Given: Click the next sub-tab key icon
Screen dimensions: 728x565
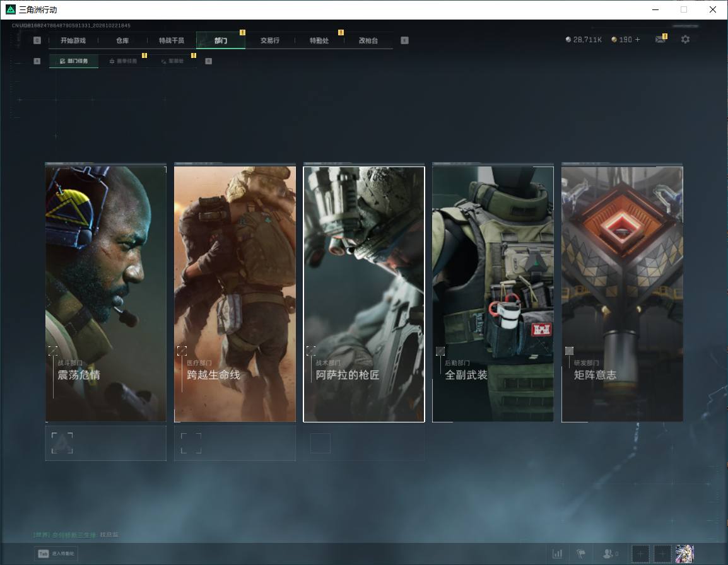Looking at the screenshot, I should pos(208,61).
